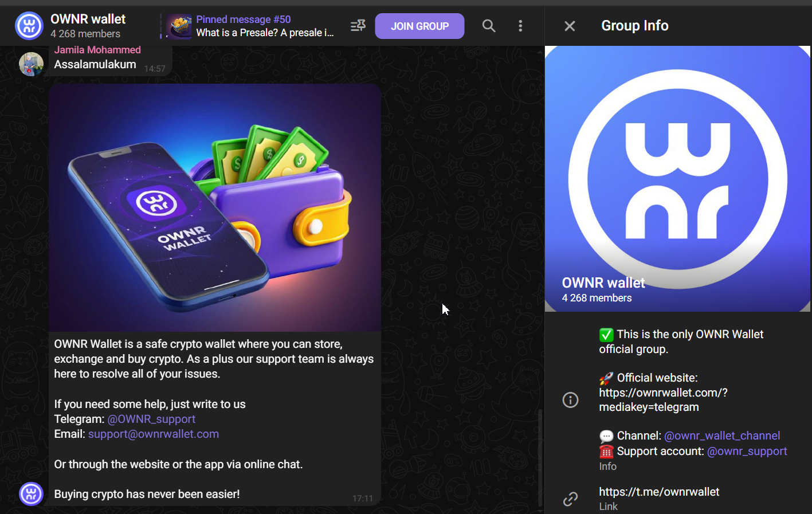View the OWNR Wallet phone and wallet image
The image size is (812, 514).
pos(215,208)
